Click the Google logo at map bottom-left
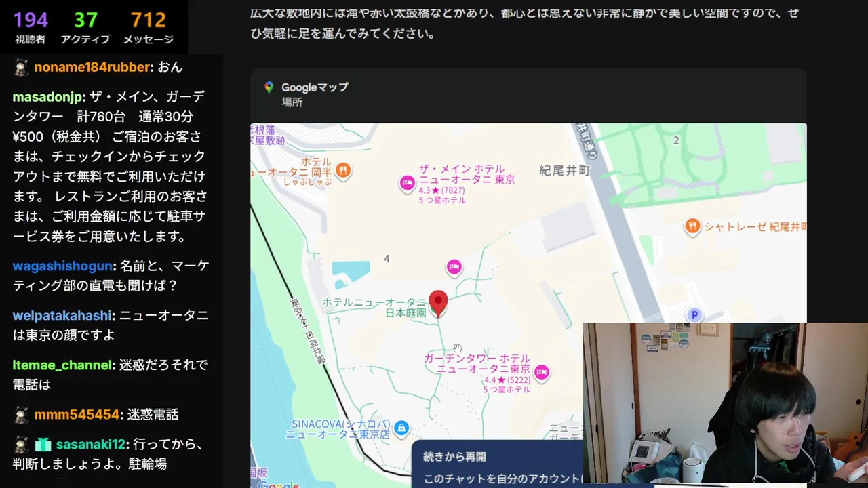This screenshot has height=488, width=868. click(278, 484)
